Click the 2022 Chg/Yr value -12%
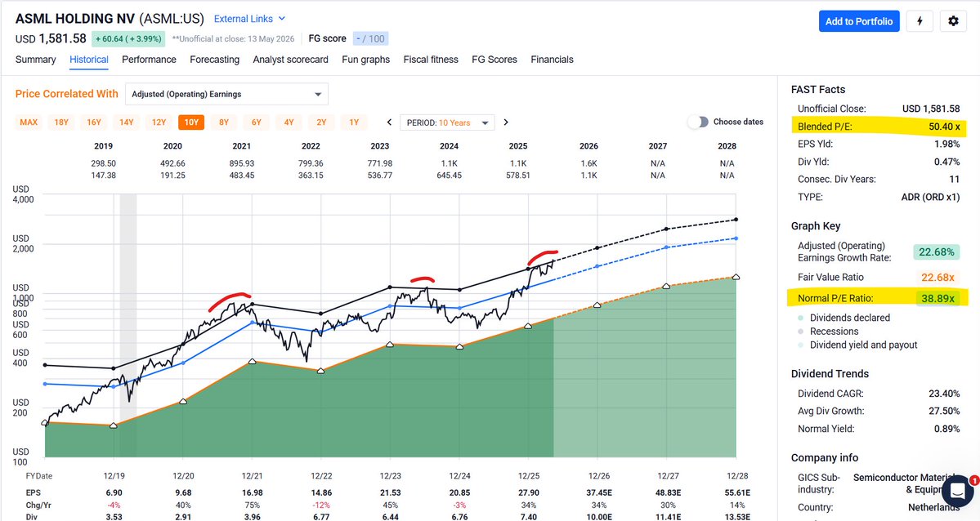The height and width of the screenshot is (521, 980). [321, 505]
